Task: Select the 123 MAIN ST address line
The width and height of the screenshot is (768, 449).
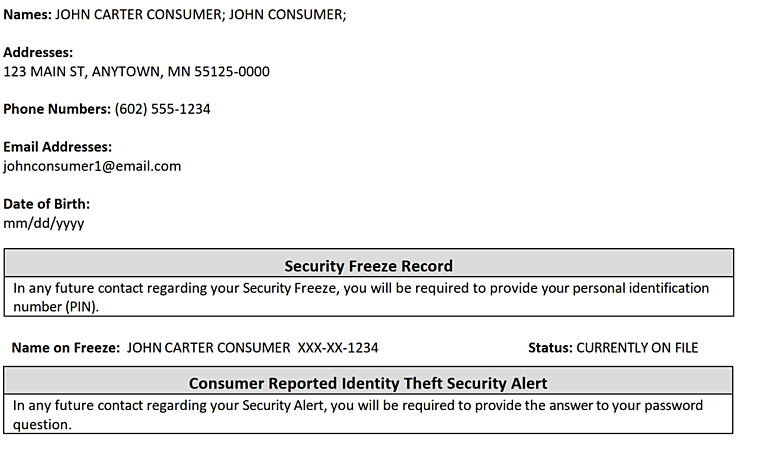Action: [136, 71]
